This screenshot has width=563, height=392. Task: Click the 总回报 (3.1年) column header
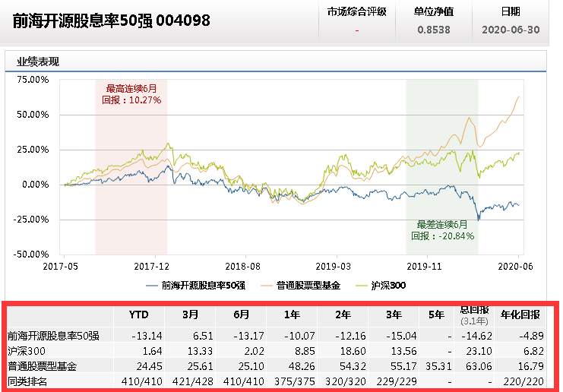[474, 315]
